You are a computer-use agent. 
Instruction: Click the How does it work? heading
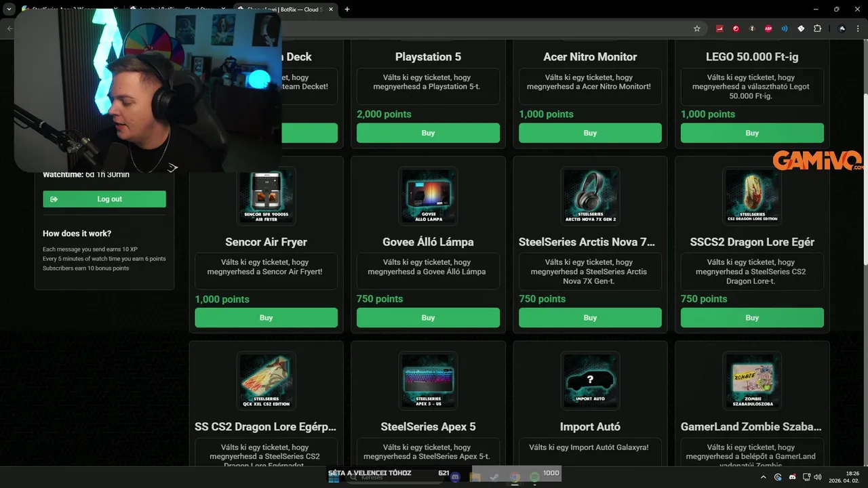77,233
